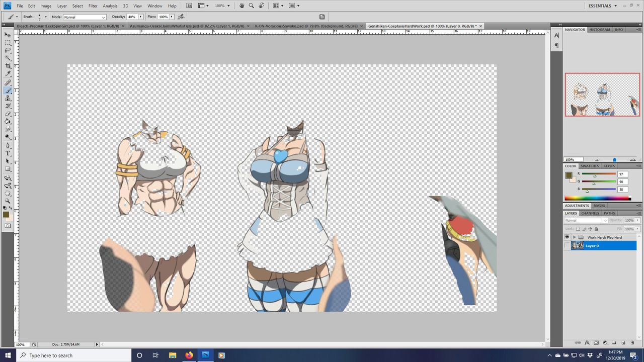This screenshot has width=644, height=362.
Task: Reset default foreground and background colors
Action: click(x=5, y=208)
